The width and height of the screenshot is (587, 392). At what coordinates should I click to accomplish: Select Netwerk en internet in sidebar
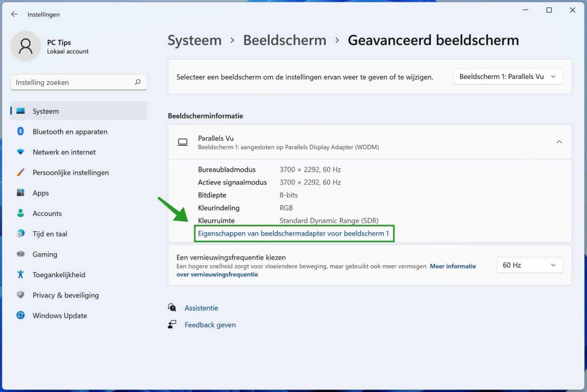[64, 152]
